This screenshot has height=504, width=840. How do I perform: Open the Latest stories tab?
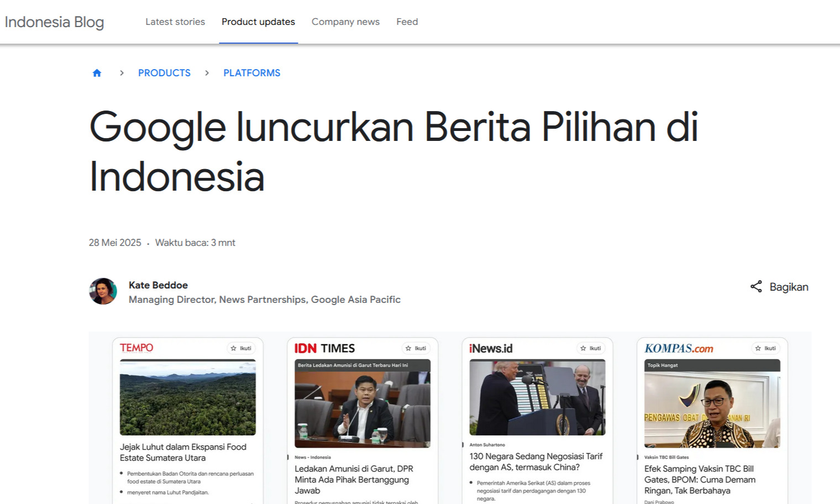(x=175, y=22)
